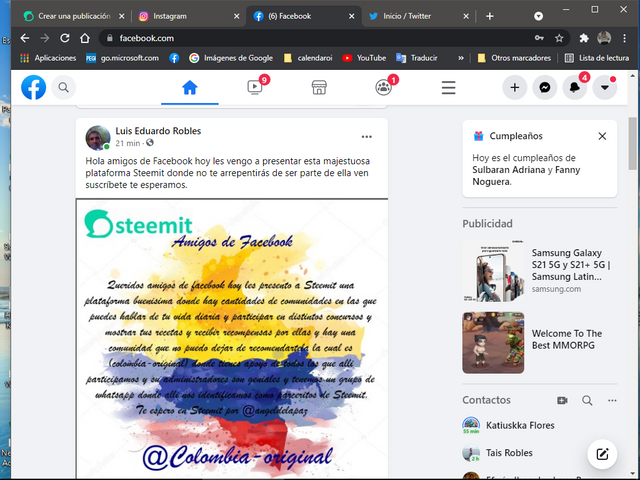Open post options for Luis Eduardo Robles

[367, 137]
